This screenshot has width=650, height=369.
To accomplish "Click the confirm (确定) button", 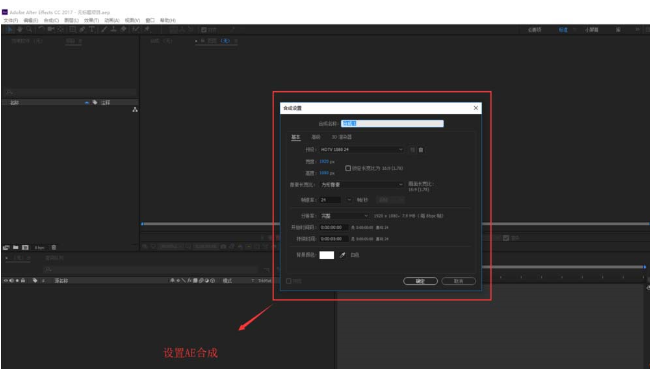I will click(420, 281).
